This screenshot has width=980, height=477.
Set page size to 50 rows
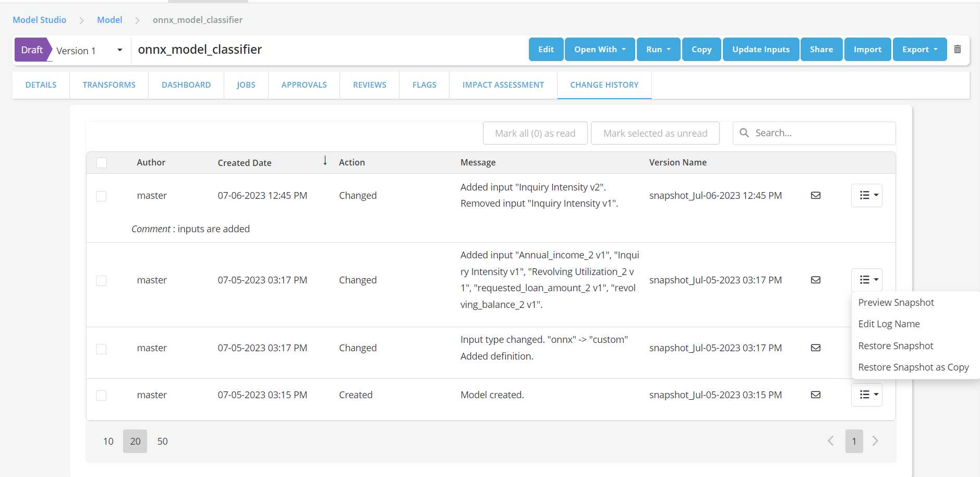(x=162, y=442)
